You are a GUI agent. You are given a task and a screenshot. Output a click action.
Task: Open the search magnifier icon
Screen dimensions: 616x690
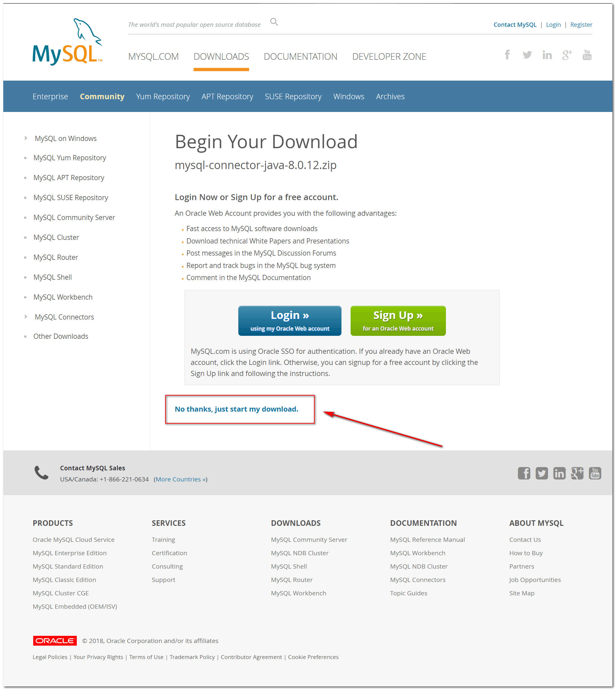tap(274, 22)
